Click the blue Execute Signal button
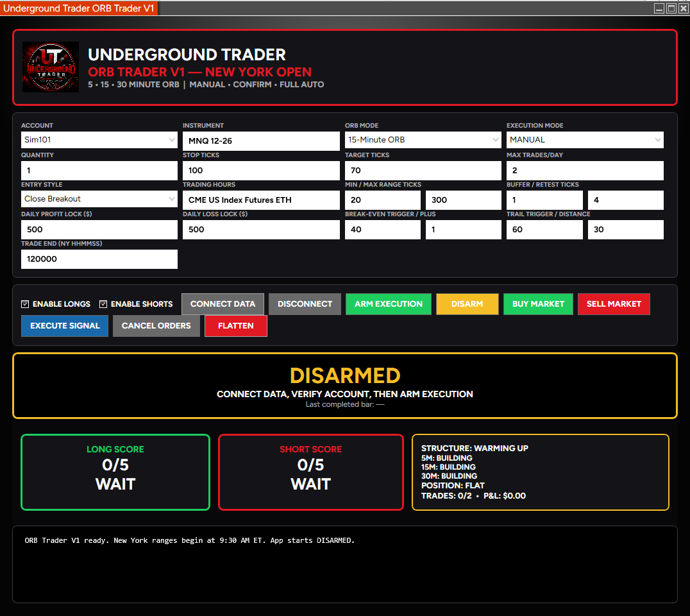The height and width of the screenshot is (616, 690). [x=65, y=326]
